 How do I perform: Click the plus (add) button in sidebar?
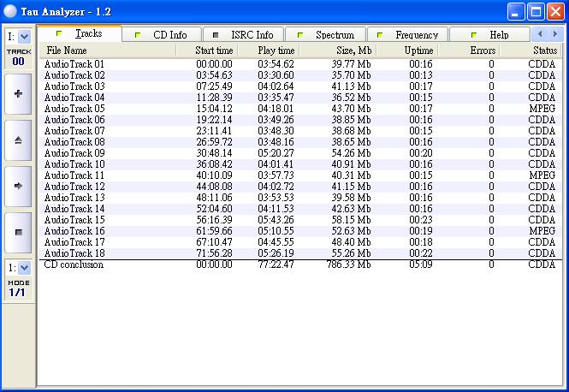[x=18, y=94]
